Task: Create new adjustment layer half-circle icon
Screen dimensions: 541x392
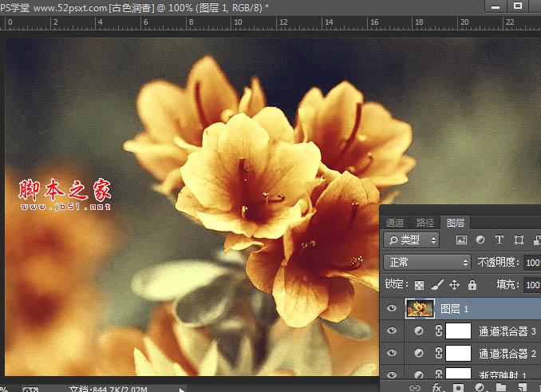Action: [x=480, y=387]
